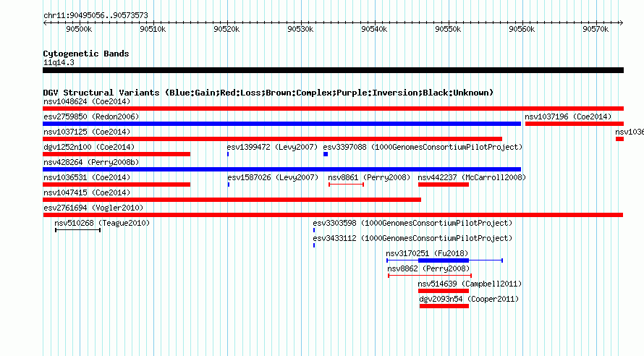Open nsv1047415 (Coe2014) variant label
The width and height of the screenshot is (644, 356).
click(87, 192)
